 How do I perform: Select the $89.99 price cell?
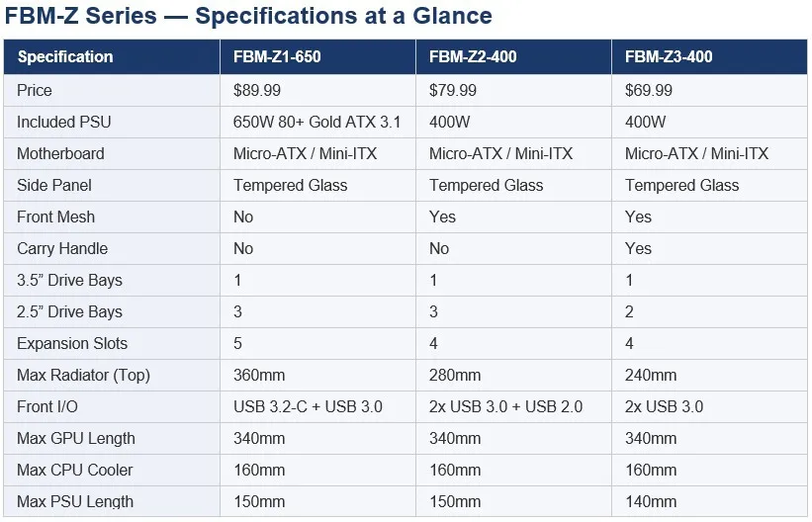(317, 90)
